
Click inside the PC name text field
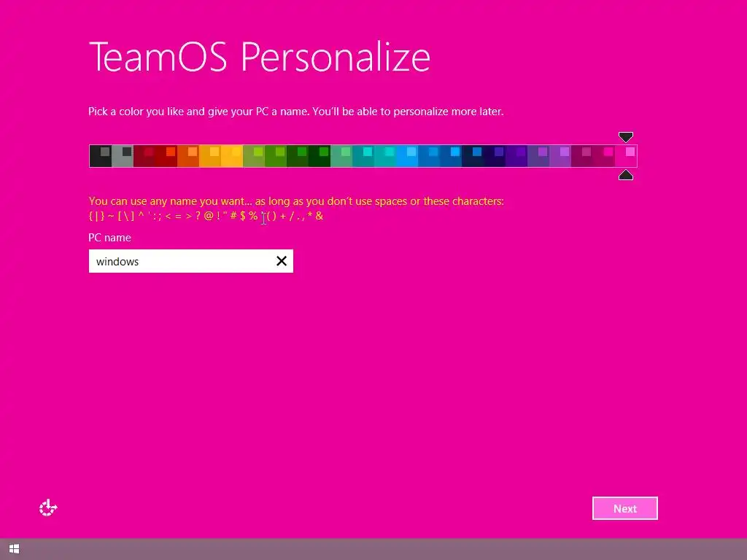coord(190,261)
